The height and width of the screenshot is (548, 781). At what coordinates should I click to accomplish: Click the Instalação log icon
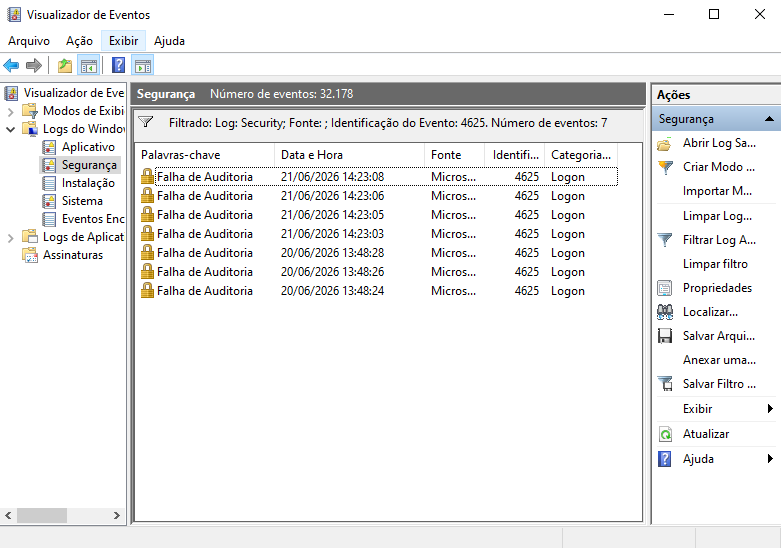(49, 183)
